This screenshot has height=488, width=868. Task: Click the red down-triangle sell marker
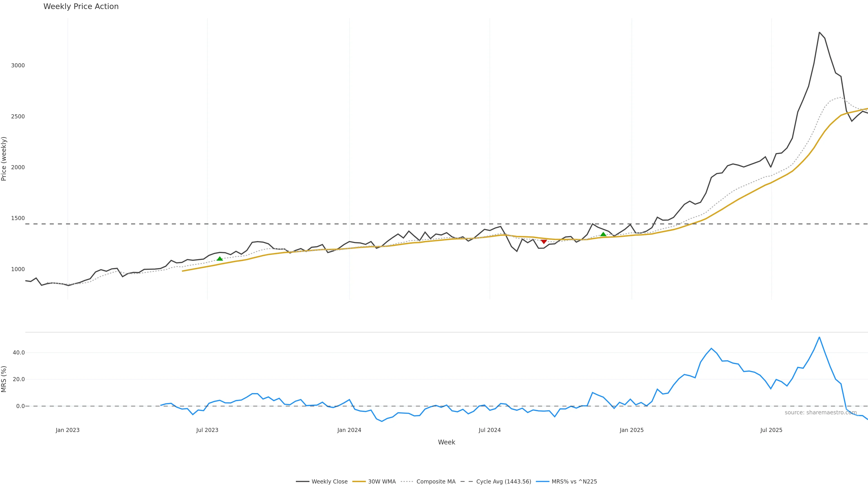pos(543,242)
